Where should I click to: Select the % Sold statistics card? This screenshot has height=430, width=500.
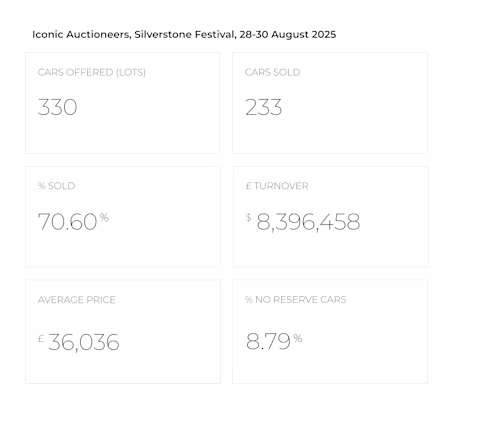coord(123,217)
